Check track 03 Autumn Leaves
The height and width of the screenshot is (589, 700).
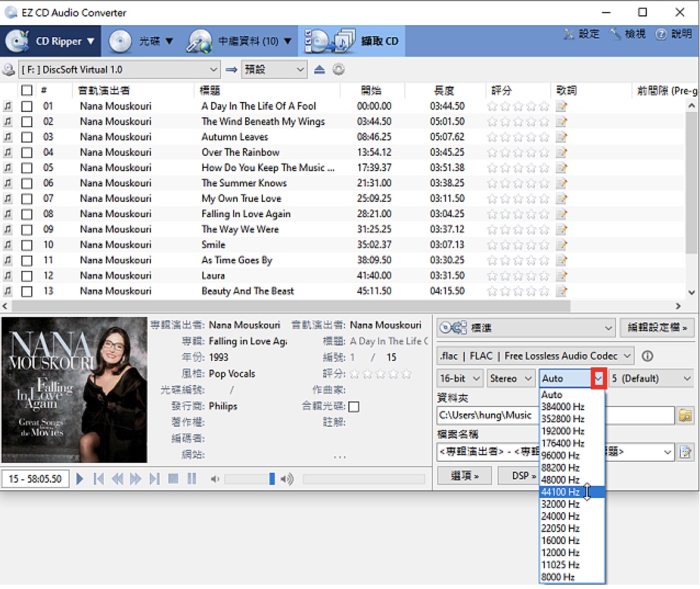coord(26,137)
